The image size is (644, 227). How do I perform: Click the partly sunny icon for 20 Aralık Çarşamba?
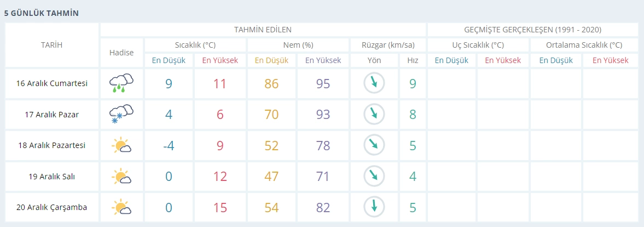click(121, 208)
